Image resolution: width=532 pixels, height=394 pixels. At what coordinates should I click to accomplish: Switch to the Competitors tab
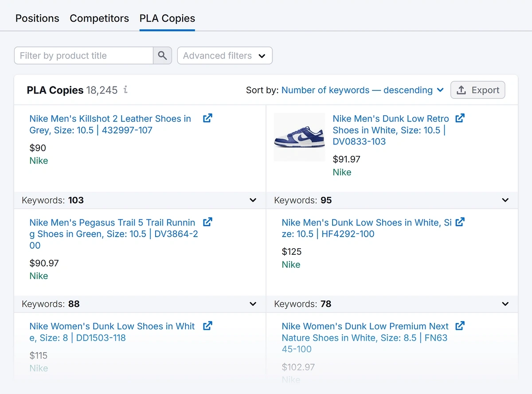pyautogui.click(x=99, y=18)
